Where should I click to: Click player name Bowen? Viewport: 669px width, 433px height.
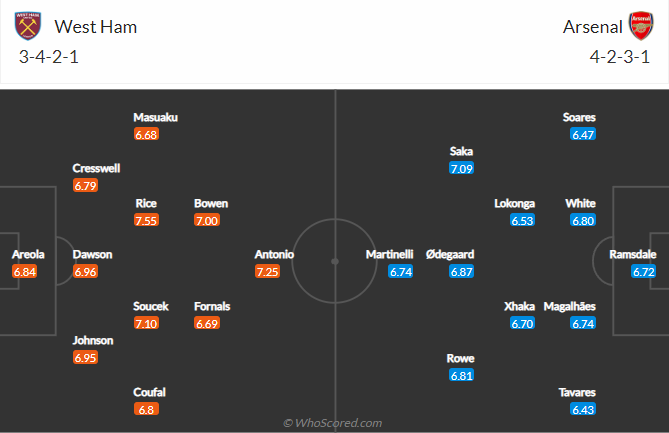211,204
